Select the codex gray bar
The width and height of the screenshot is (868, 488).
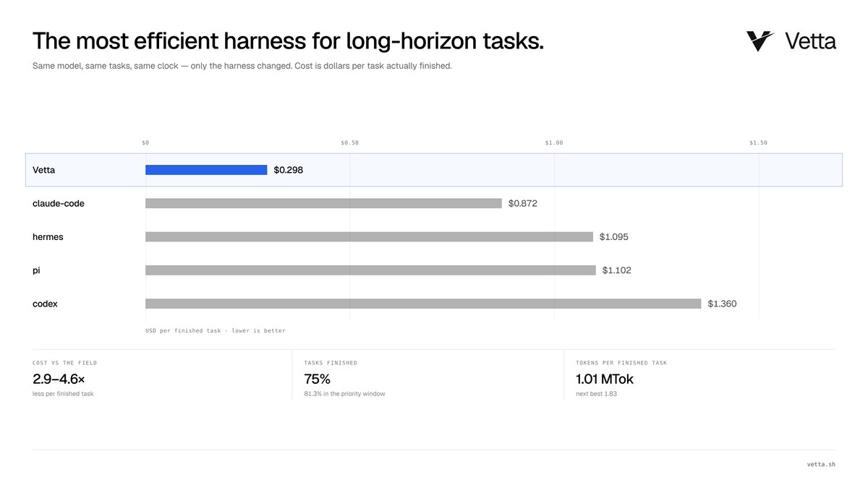(423, 304)
